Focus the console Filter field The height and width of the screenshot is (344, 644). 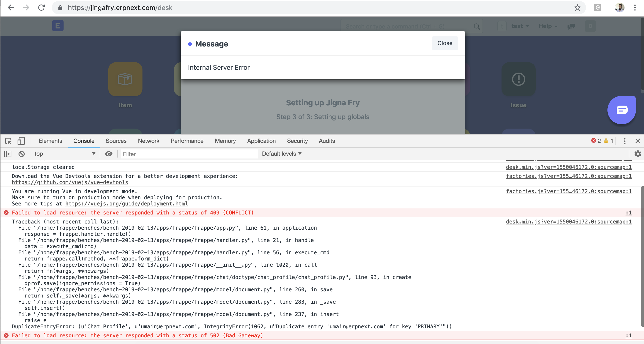189,154
